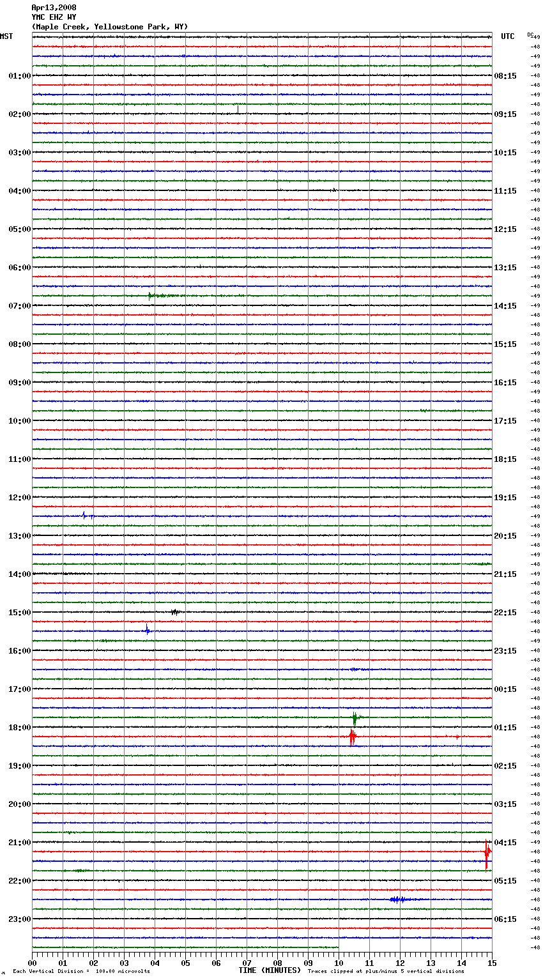Select the 20:00 MST row label

coord(20,804)
